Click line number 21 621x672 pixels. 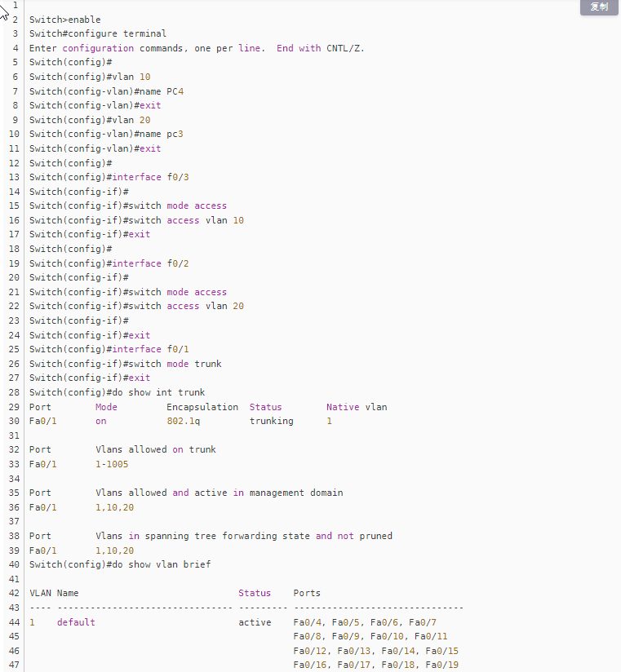click(x=14, y=292)
